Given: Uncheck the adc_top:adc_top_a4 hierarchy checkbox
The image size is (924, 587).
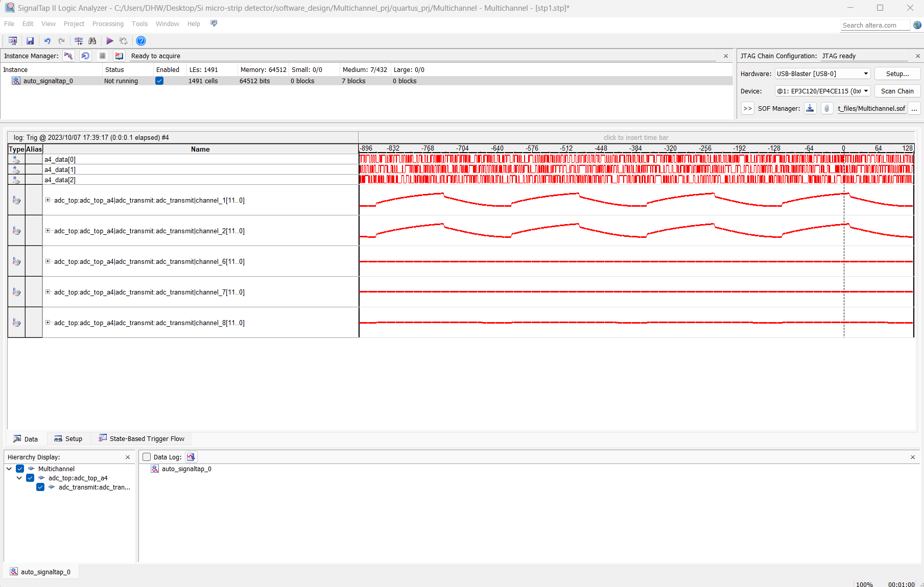Looking at the screenshot, I should tap(30, 478).
